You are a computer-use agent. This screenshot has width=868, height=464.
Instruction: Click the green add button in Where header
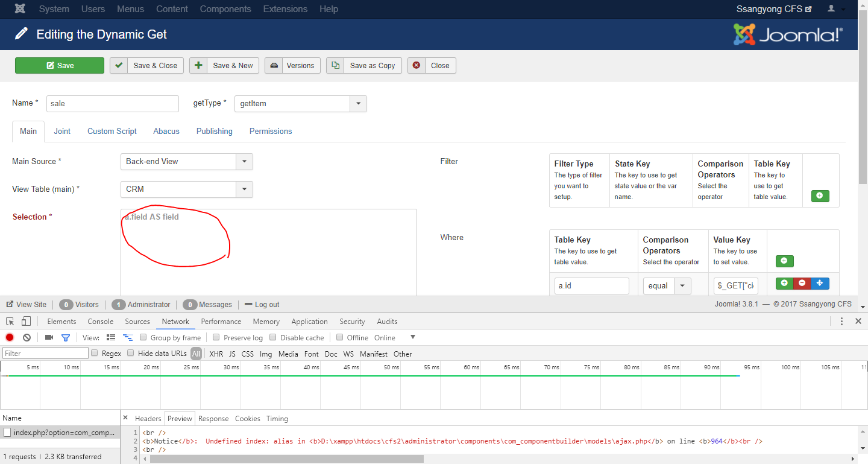click(784, 261)
